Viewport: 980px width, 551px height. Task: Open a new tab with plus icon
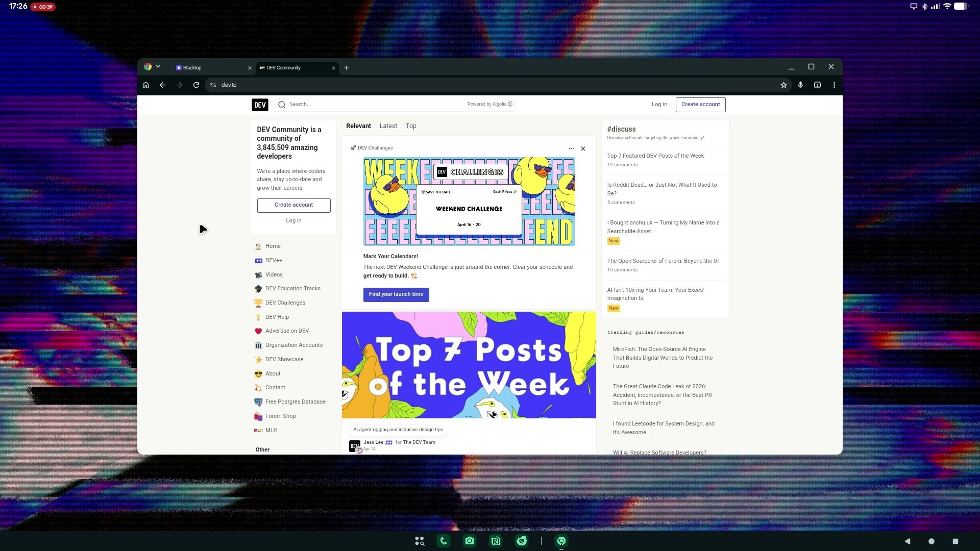click(347, 68)
